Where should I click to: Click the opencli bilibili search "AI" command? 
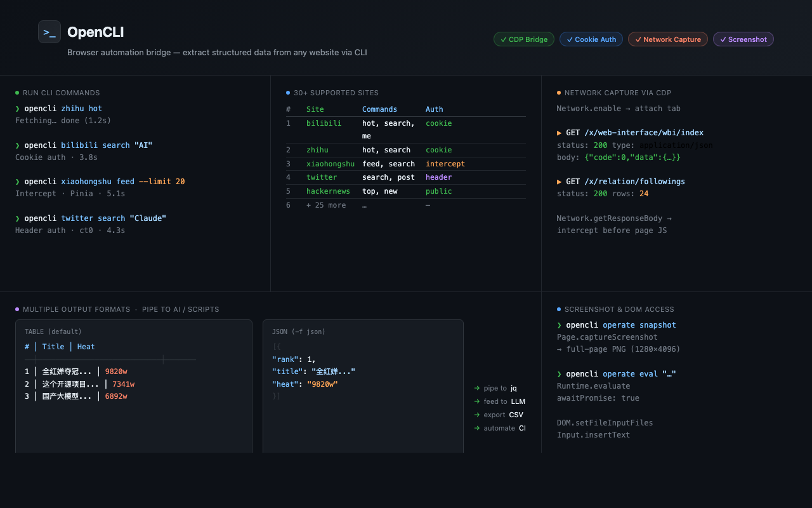point(84,145)
